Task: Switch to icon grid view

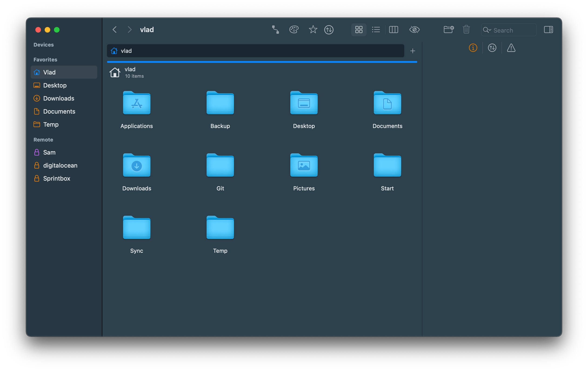Action: [359, 30]
